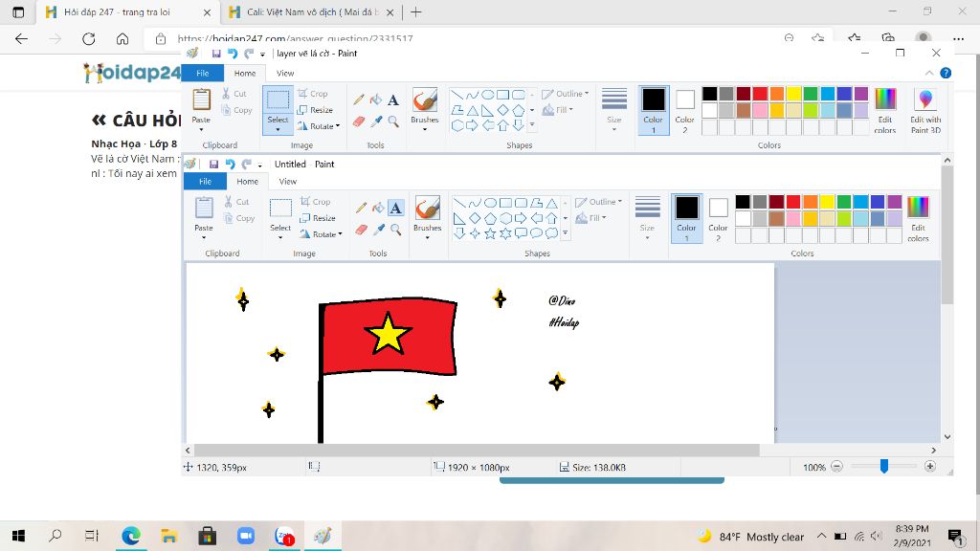Image resolution: width=980 pixels, height=551 pixels.
Task: Pick the Text tool in Untitled Paint window
Action: click(395, 208)
